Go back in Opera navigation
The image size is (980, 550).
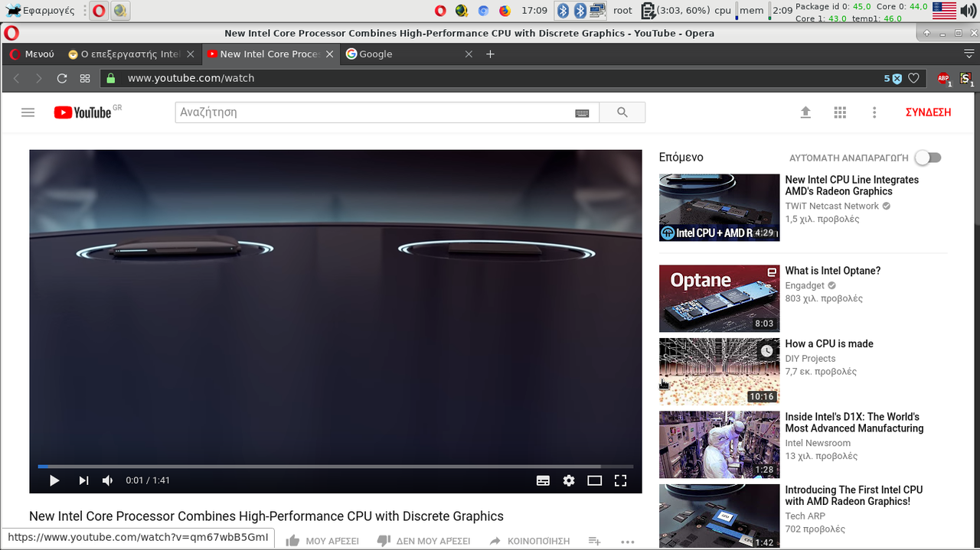coord(17,78)
